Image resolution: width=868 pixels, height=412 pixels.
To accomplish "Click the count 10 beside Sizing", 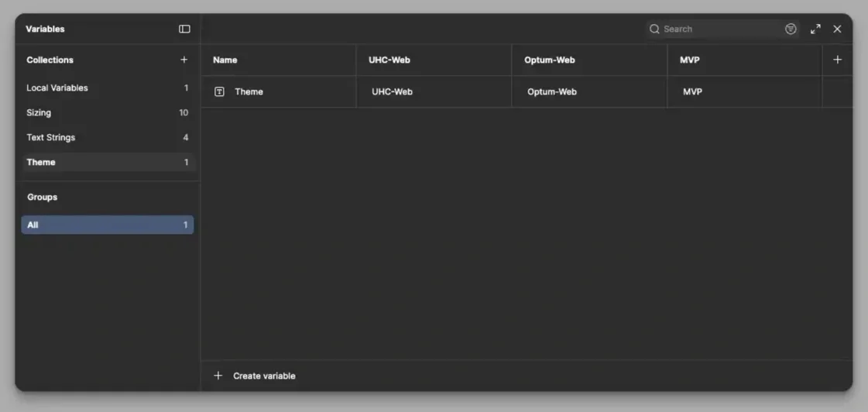I will click(184, 113).
